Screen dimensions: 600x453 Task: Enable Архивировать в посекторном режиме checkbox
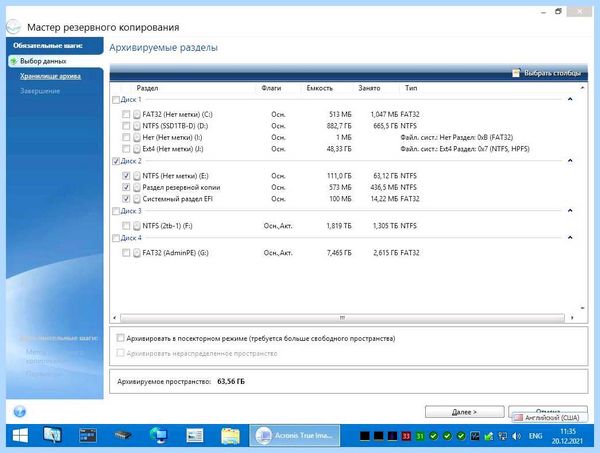[x=121, y=338]
